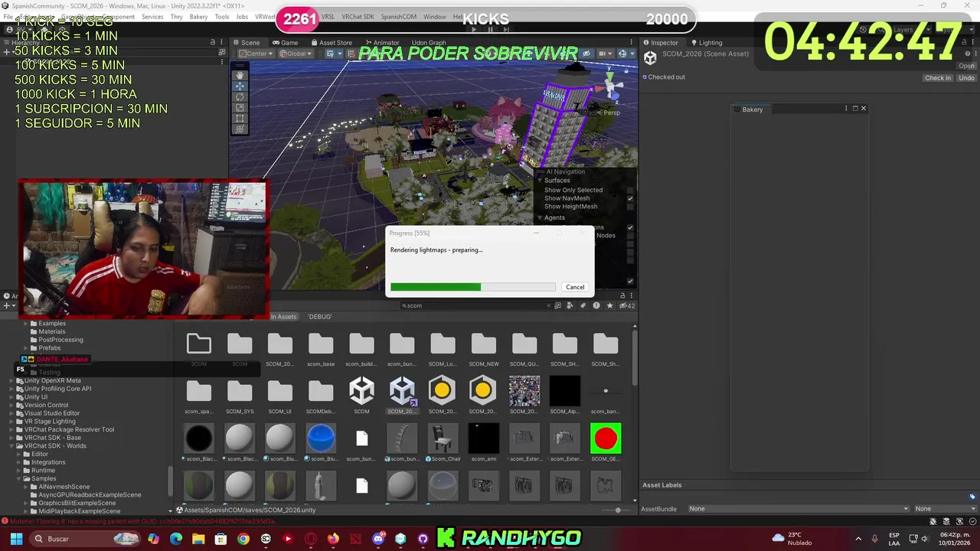This screenshot has width=980, height=551.
Task: Toggle the Show Only Selected checkbox
Action: coord(630,190)
